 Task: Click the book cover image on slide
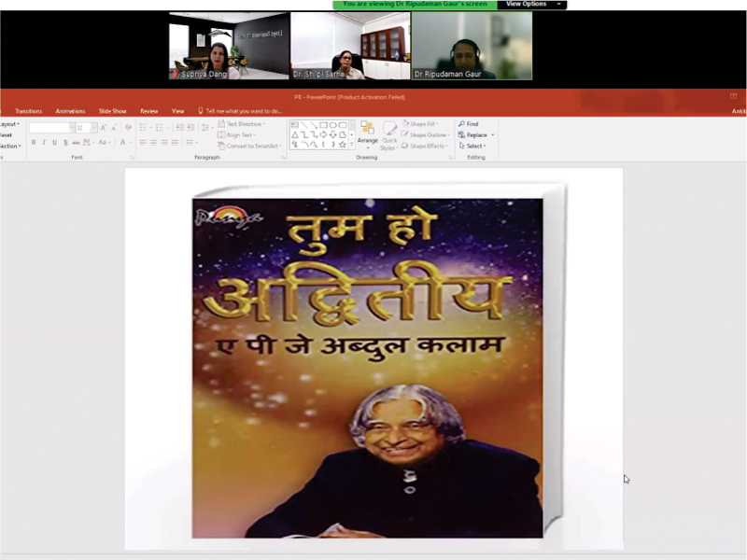click(x=379, y=360)
